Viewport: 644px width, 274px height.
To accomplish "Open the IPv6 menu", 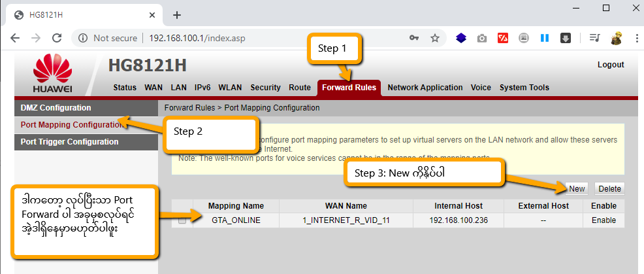I will click(x=202, y=88).
